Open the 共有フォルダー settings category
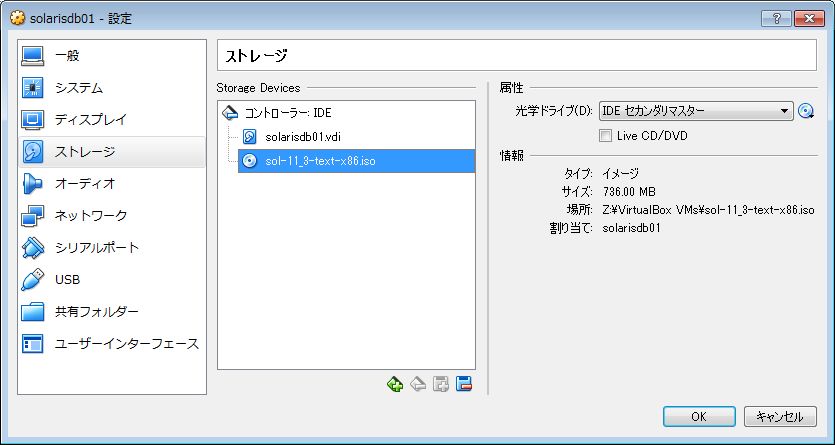The height and width of the screenshot is (445, 835). tap(112, 311)
